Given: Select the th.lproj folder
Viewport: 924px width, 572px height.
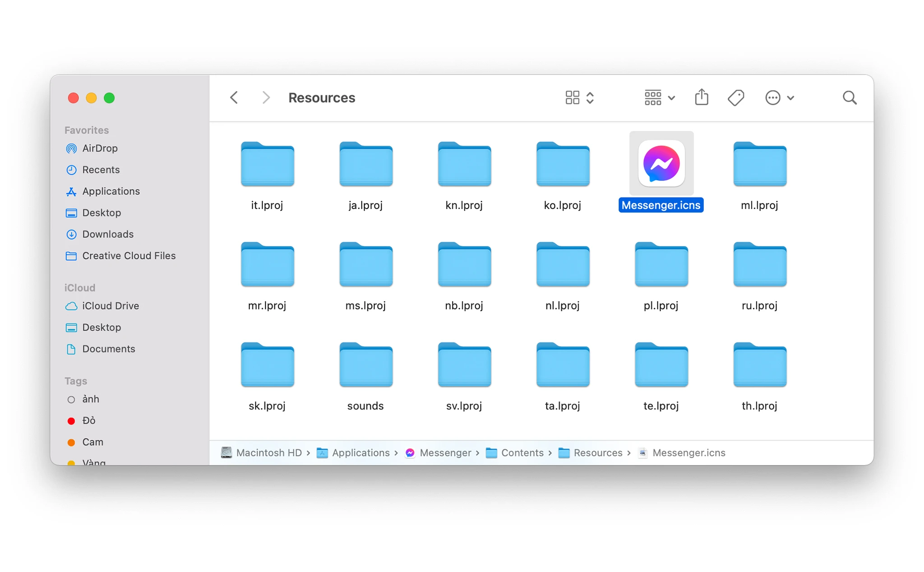Looking at the screenshot, I should (x=760, y=364).
